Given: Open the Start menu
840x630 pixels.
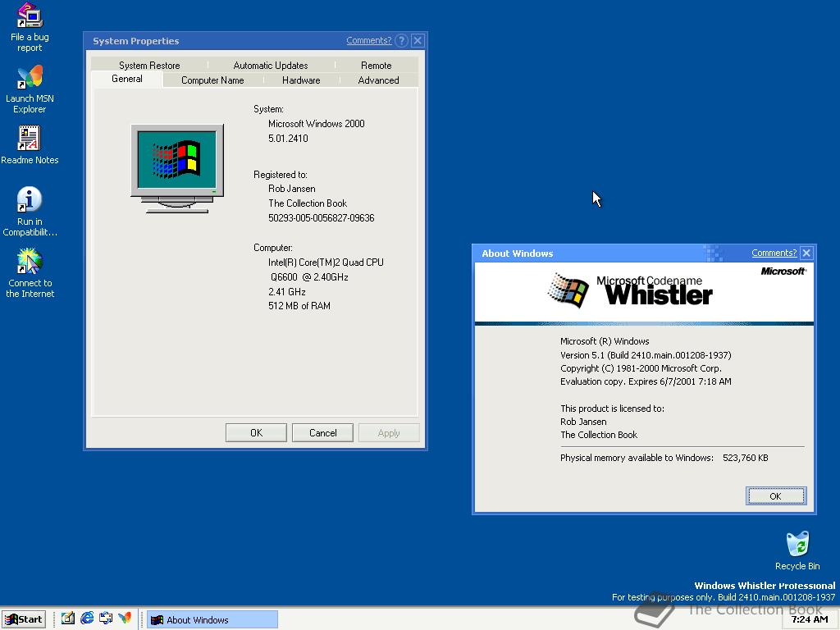Looking at the screenshot, I should pyautogui.click(x=24, y=619).
